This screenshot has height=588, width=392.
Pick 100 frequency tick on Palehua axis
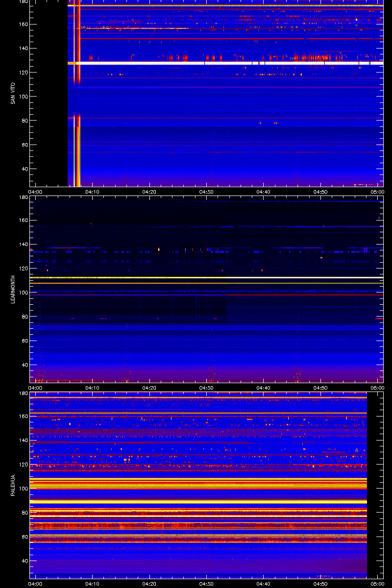pyautogui.click(x=23, y=489)
